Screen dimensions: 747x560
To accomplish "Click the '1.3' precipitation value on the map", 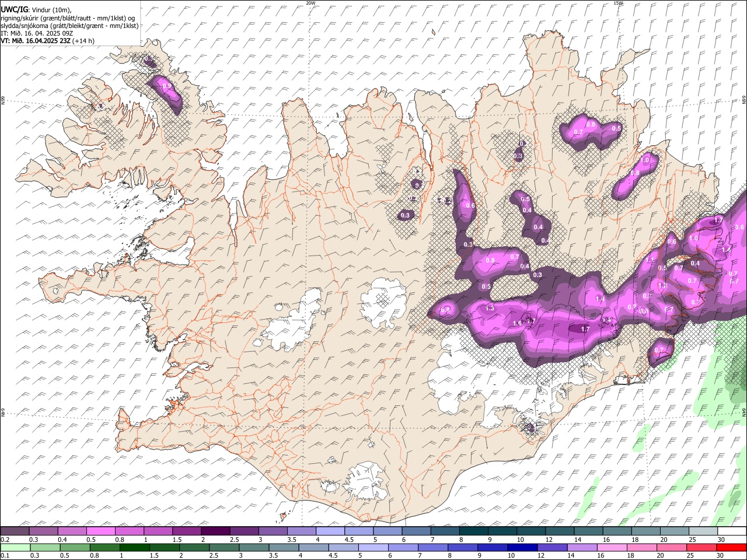I will point(490,308).
